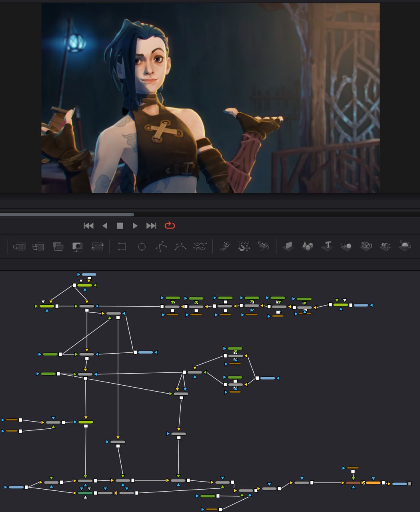Select the Polygon mask tool
420x512 pixels.
point(161,246)
